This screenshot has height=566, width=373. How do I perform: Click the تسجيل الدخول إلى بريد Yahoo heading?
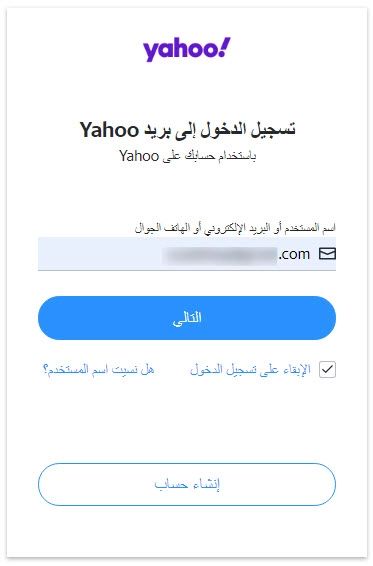pos(187,130)
